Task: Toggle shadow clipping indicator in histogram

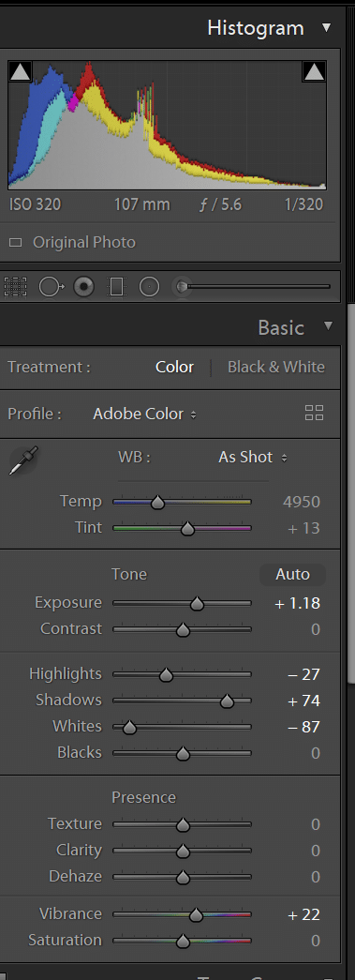Action: click(21, 72)
